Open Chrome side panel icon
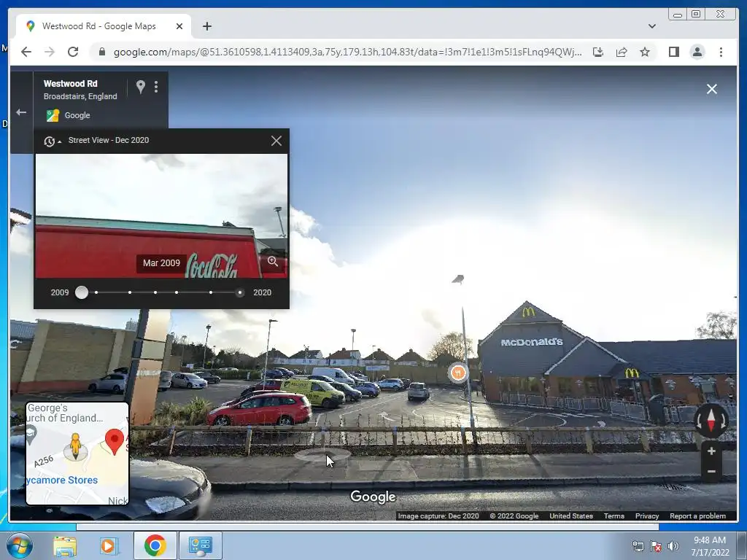 (673, 52)
